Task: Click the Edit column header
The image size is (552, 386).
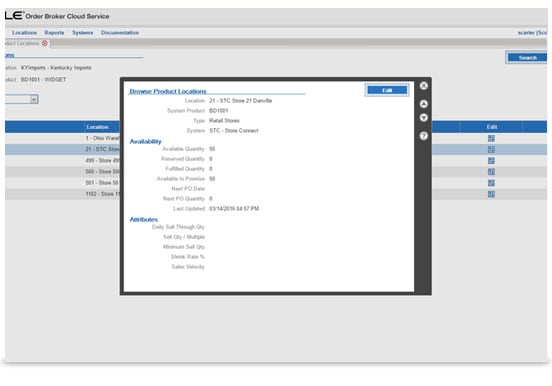Action: click(492, 127)
